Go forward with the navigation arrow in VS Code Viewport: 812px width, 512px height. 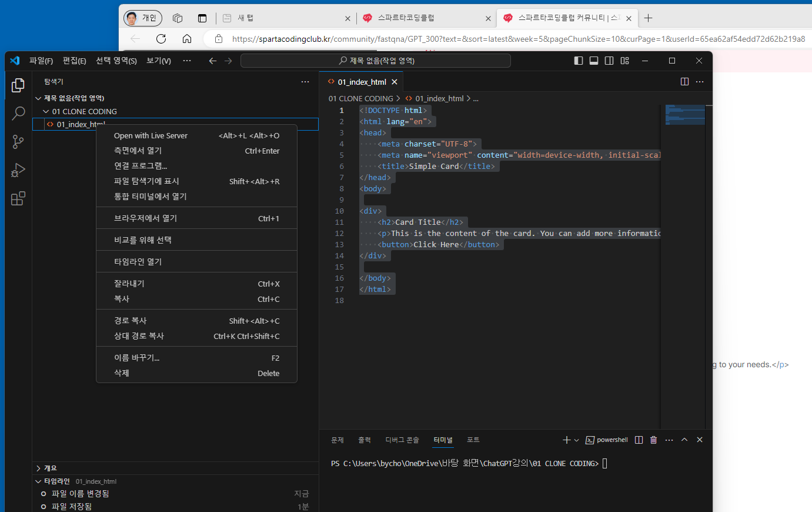(228, 61)
